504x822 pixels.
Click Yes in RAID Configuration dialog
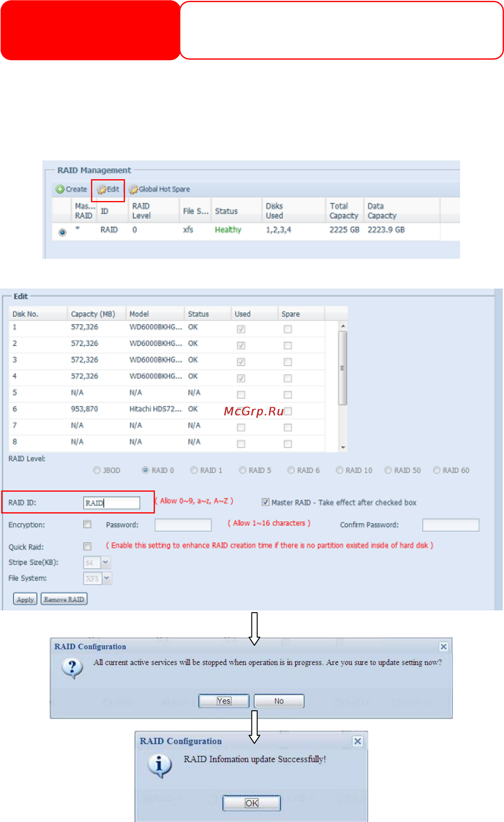224,701
